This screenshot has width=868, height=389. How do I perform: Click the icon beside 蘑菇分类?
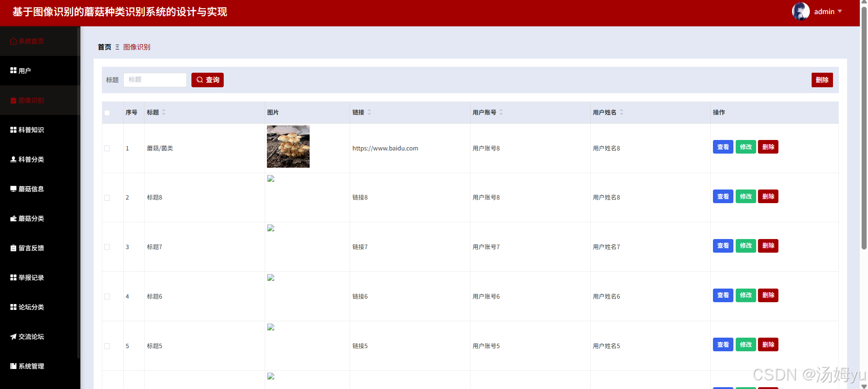pyautogui.click(x=13, y=219)
